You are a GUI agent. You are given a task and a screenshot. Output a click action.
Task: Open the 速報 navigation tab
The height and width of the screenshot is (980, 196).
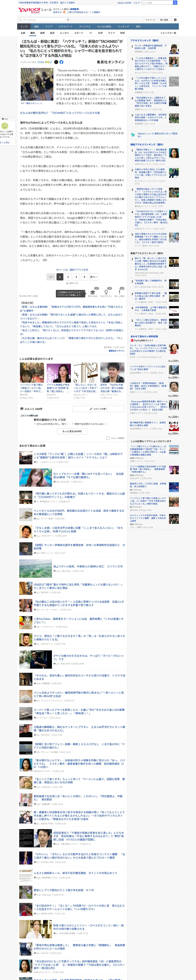tap(36, 27)
